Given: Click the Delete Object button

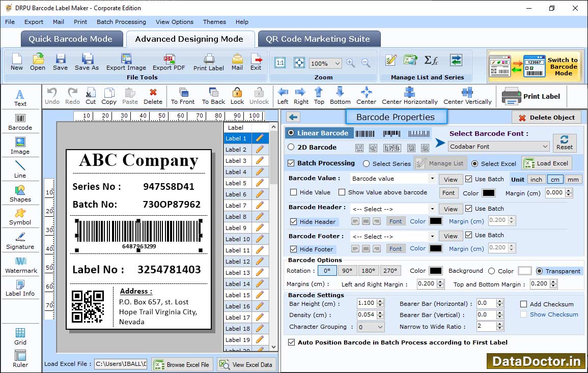Looking at the screenshot, I should [546, 118].
